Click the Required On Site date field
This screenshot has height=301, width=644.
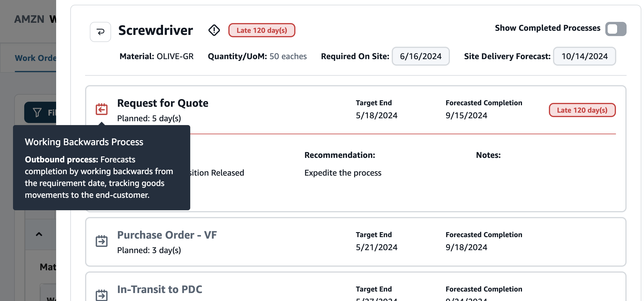coord(420,56)
